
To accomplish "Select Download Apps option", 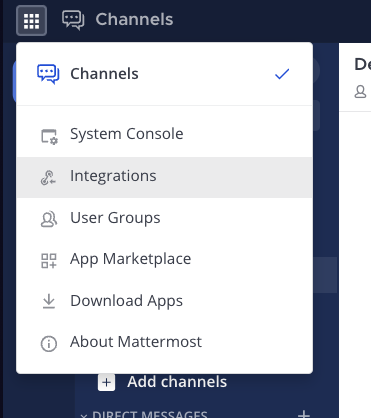I will click(164, 301).
